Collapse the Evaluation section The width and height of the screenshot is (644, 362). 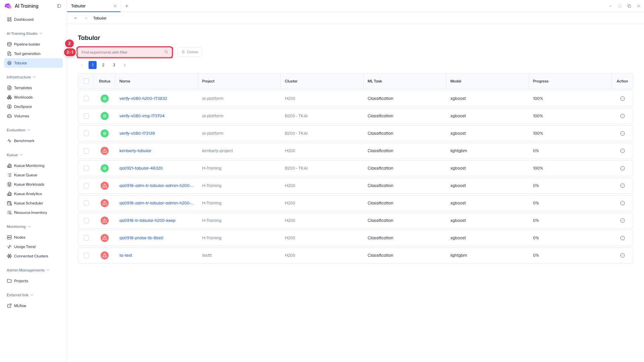pyautogui.click(x=18, y=130)
